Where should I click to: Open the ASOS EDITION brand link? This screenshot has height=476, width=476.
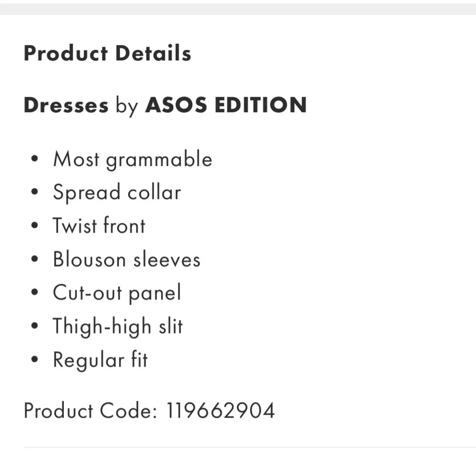[226, 105]
